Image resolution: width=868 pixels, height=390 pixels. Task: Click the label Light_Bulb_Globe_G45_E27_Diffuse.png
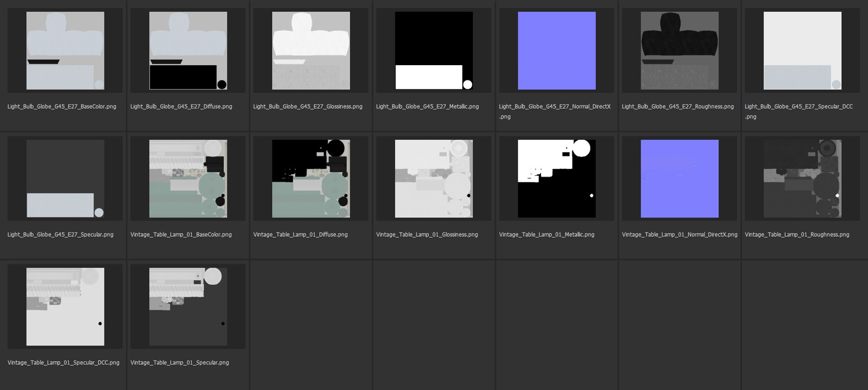(x=181, y=107)
